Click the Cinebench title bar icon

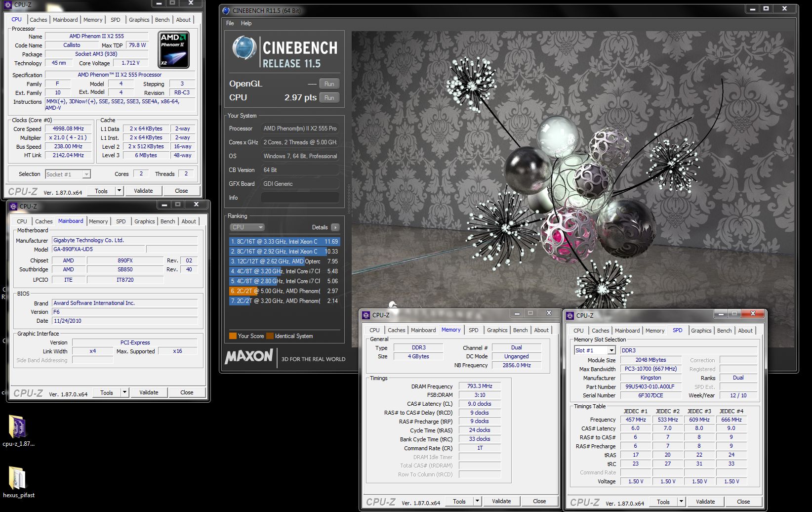[226, 10]
